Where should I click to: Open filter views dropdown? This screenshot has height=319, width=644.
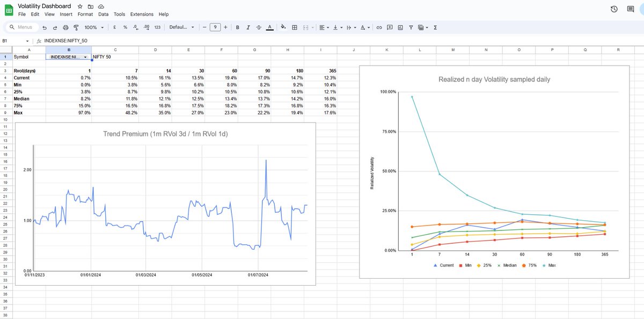pyautogui.click(x=423, y=27)
